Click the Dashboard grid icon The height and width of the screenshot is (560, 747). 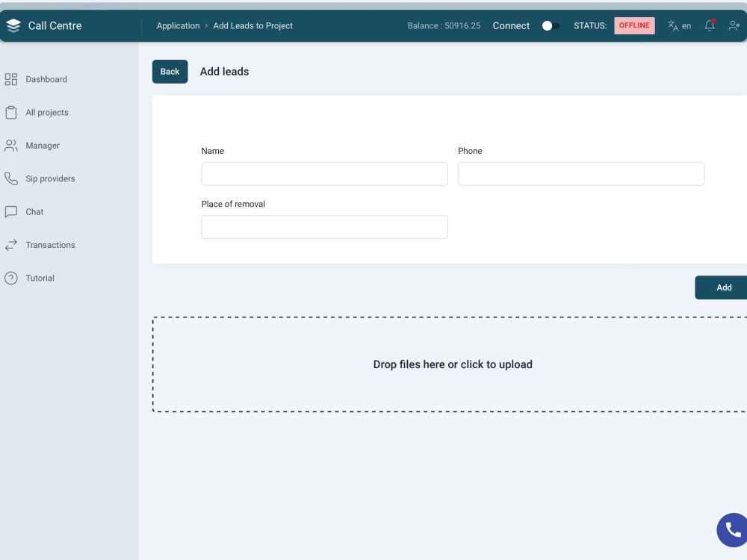click(11, 79)
